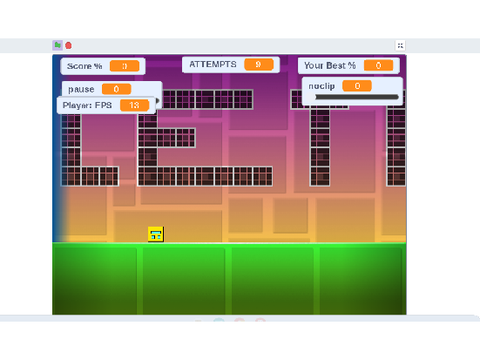Screen dimensions: 480x360
Task: Click the ATTEMPTS orange value 9
Action: point(259,64)
